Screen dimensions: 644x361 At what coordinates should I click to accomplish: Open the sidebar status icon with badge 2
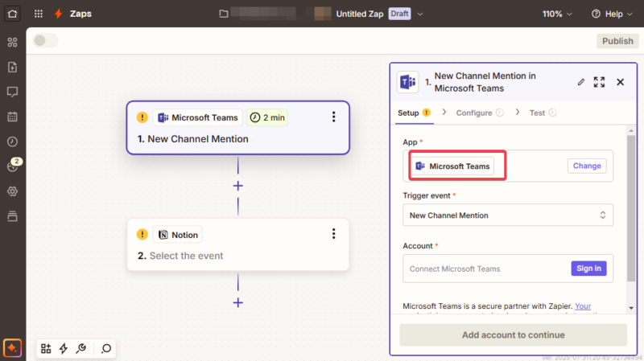[x=13, y=165]
